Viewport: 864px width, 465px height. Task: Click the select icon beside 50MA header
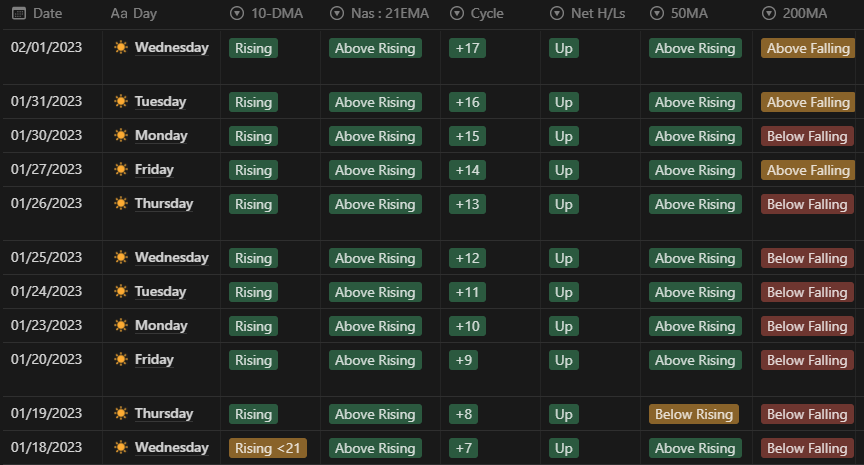(x=657, y=13)
